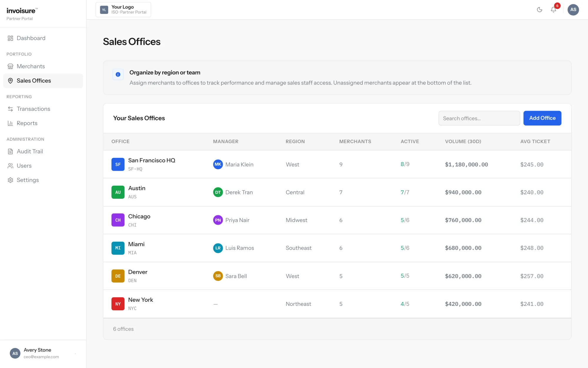Open Settings in sidebar
This screenshot has height=368, width=588.
(x=43, y=180)
